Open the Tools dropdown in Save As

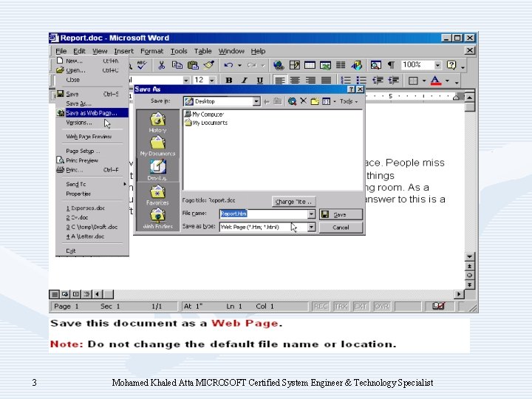(x=349, y=101)
